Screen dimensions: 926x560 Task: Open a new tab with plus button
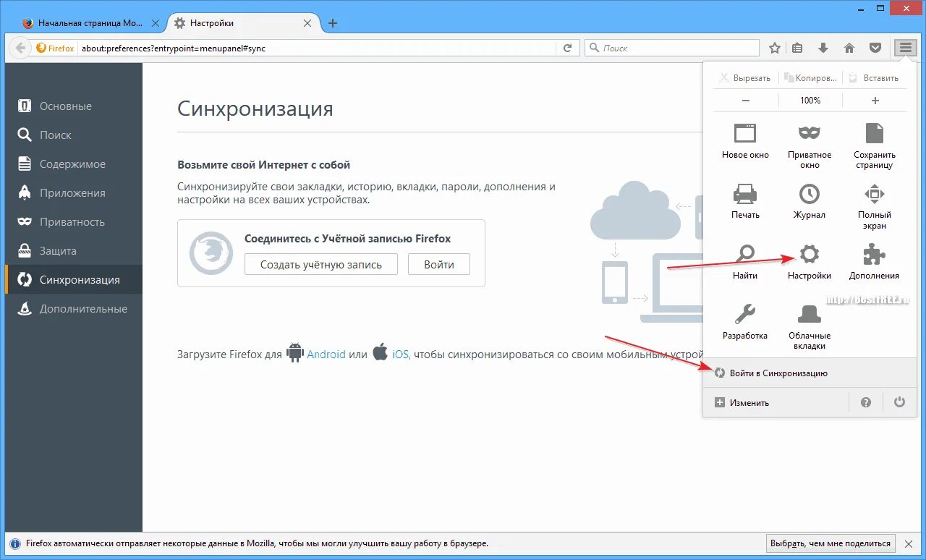(x=333, y=23)
